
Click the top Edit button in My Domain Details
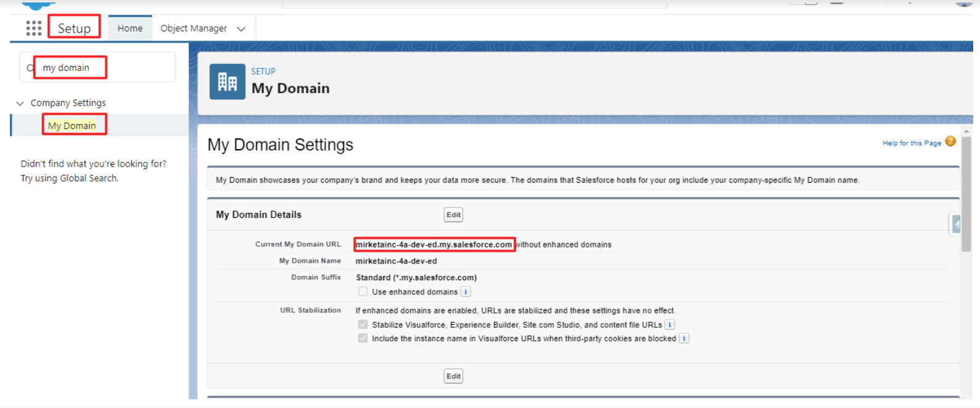click(454, 215)
